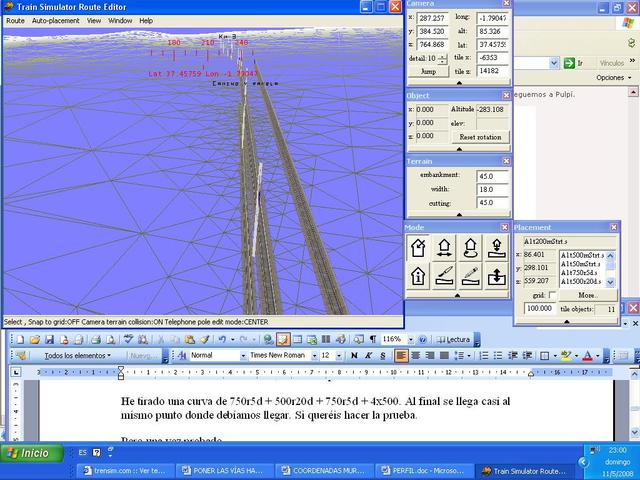Open the Auto-placement menu
The height and width of the screenshot is (480, 640).
(55, 20)
